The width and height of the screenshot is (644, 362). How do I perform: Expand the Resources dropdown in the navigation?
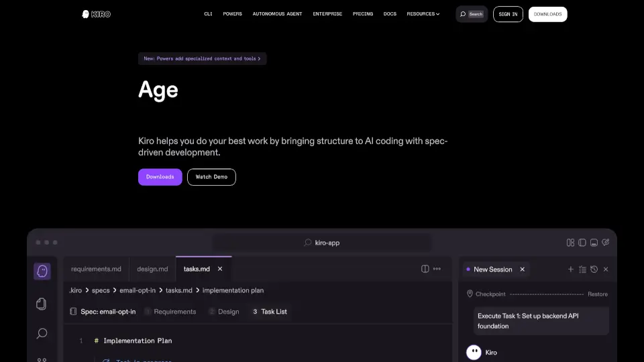point(423,14)
